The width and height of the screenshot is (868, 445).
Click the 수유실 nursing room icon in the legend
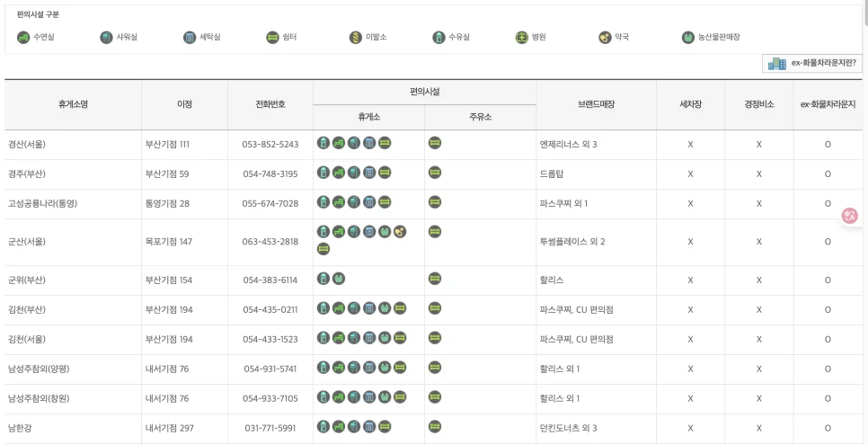click(438, 38)
